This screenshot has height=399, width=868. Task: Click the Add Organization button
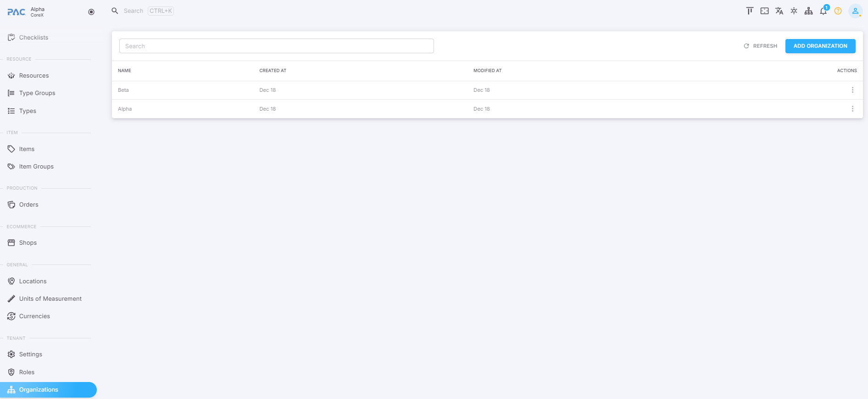coord(820,46)
